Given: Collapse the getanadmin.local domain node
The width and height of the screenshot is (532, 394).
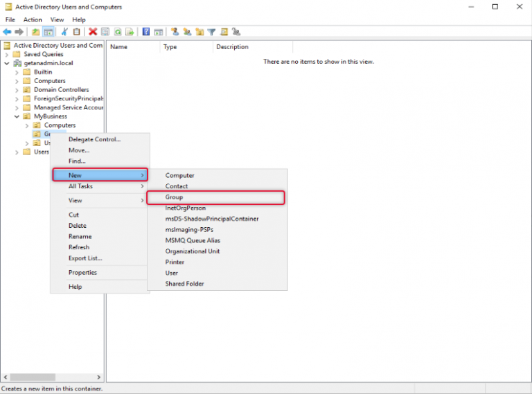Looking at the screenshot, I should click(x=7, y=64).
